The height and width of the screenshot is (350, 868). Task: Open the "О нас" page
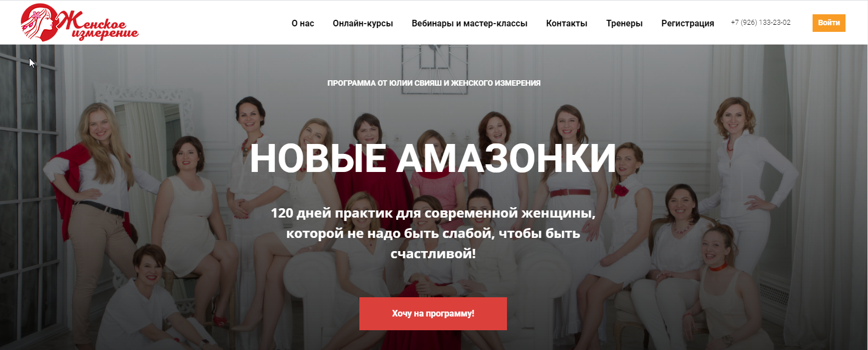[303, 23]
